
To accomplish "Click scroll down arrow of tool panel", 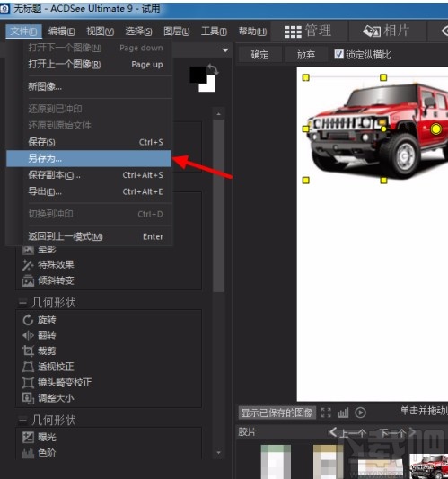I will [218, 453].
